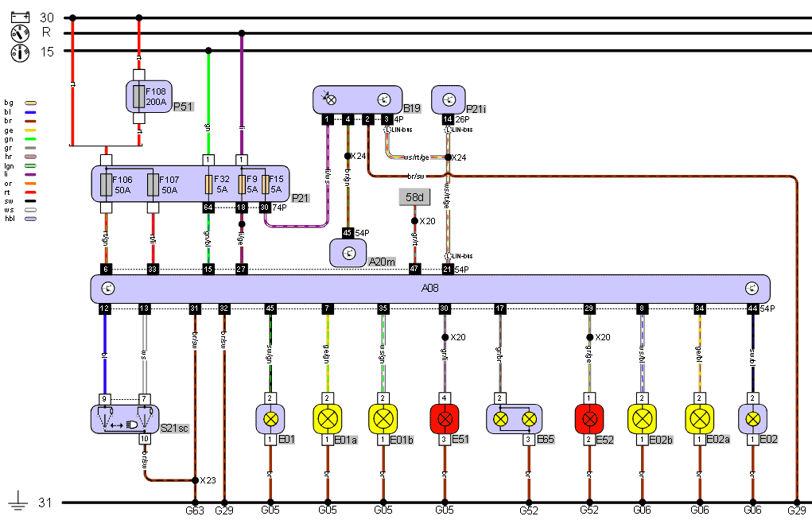Click the battery icon at terminal 30
Viewport: 812px width, 520px height.
[19, 17]
